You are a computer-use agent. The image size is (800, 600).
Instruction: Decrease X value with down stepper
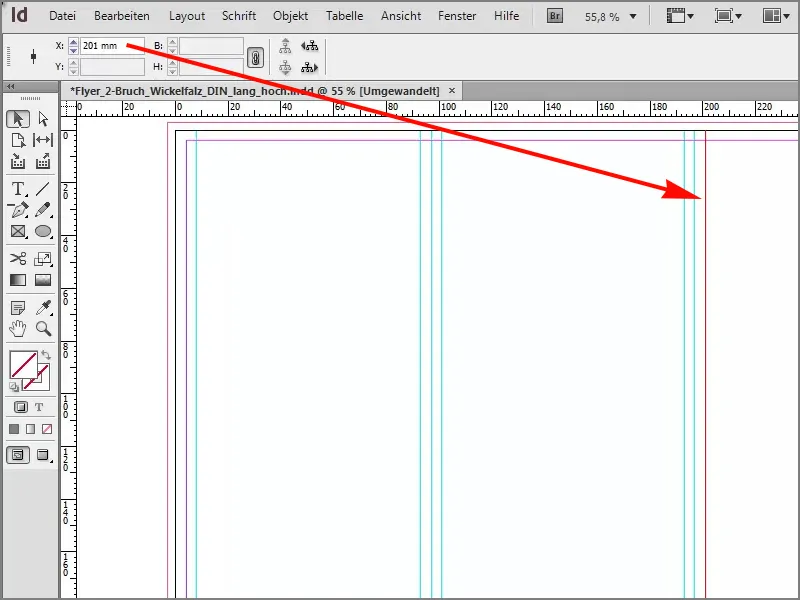click(x=73, y=50)
